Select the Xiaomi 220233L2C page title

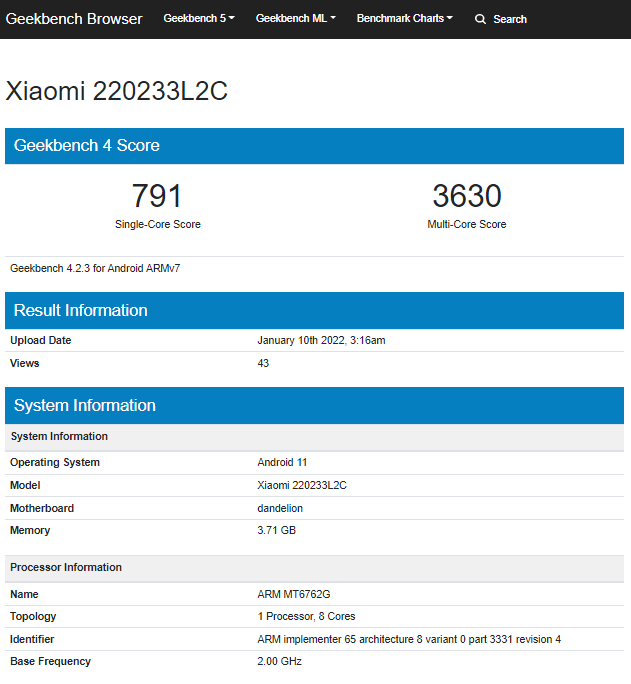pos(116,91)
